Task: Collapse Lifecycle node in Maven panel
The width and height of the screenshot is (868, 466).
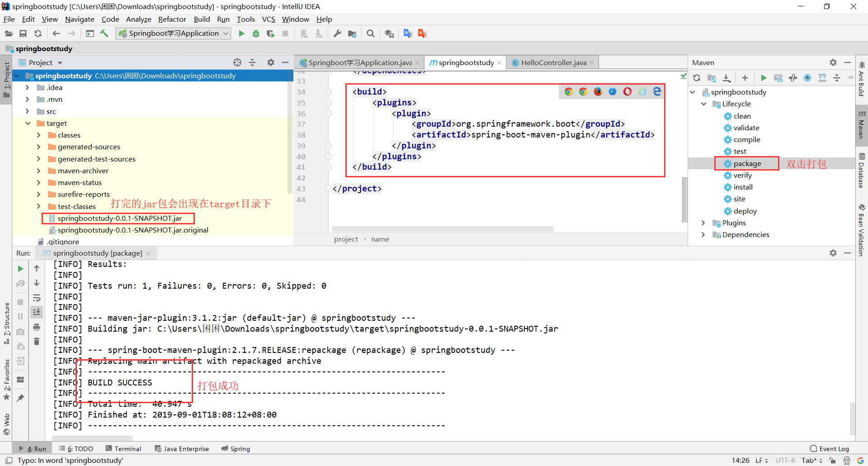Action: click(703, 104)
